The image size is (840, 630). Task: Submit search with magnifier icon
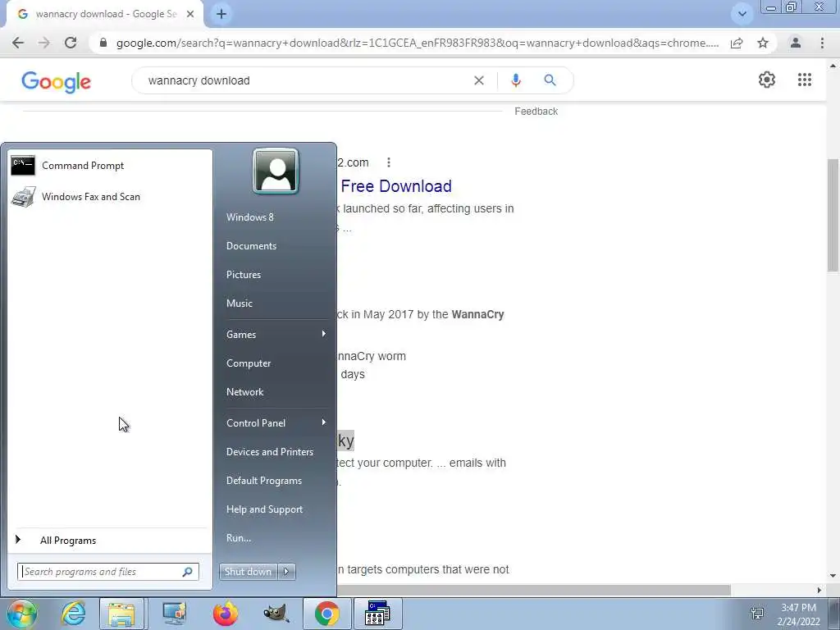(x=550, y=80)
